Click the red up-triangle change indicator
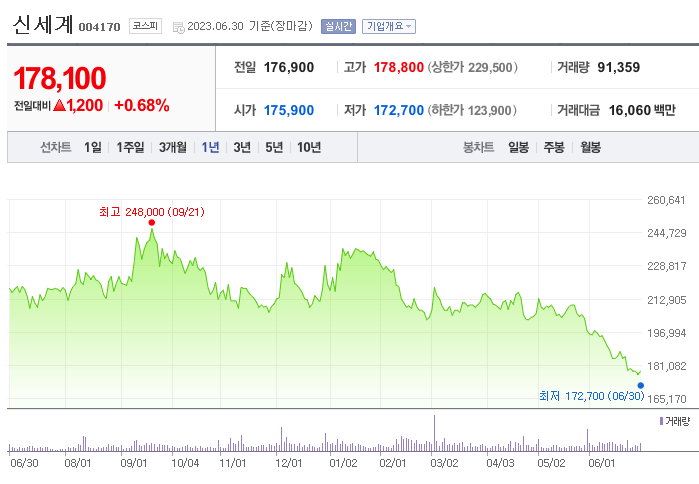The height and width of the screenshot is (484, 699). click(x=59, y=105)
